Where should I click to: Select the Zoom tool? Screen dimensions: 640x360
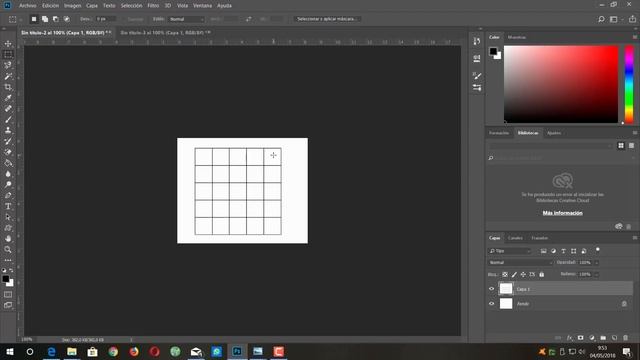coord(8,249)
